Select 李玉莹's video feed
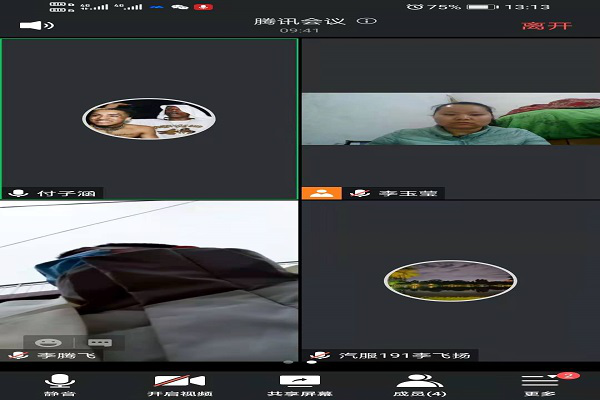Viewport: 600px width, 400px height. [450, 120]
